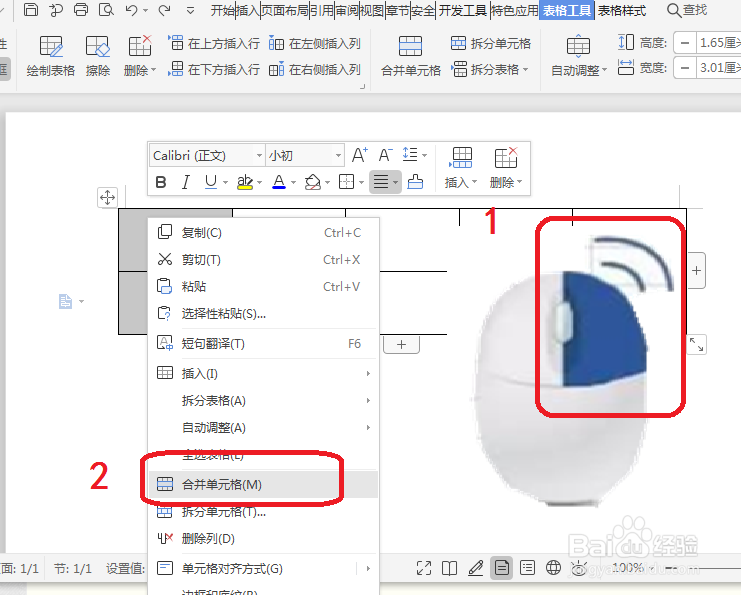This screenshot has width=741, height=595.
Task: Click the Print Preview icon
Action: pos(106,9)
